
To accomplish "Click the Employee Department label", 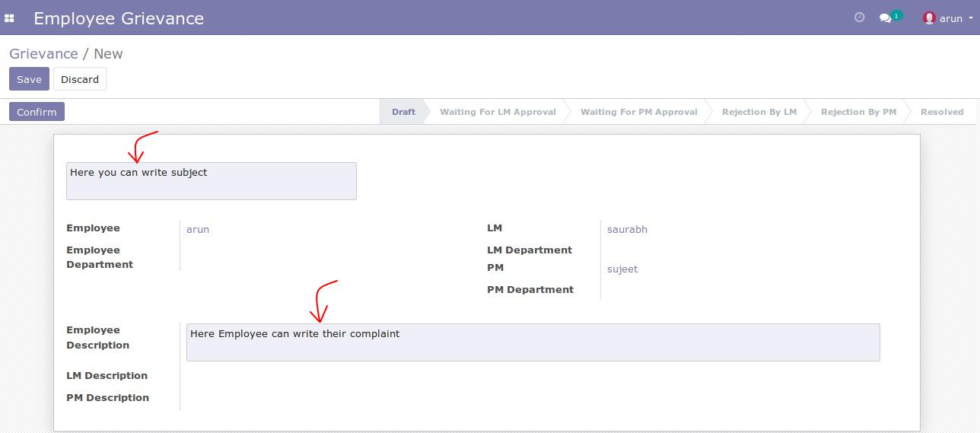I will pyautogui.click(x=100, y=257).
